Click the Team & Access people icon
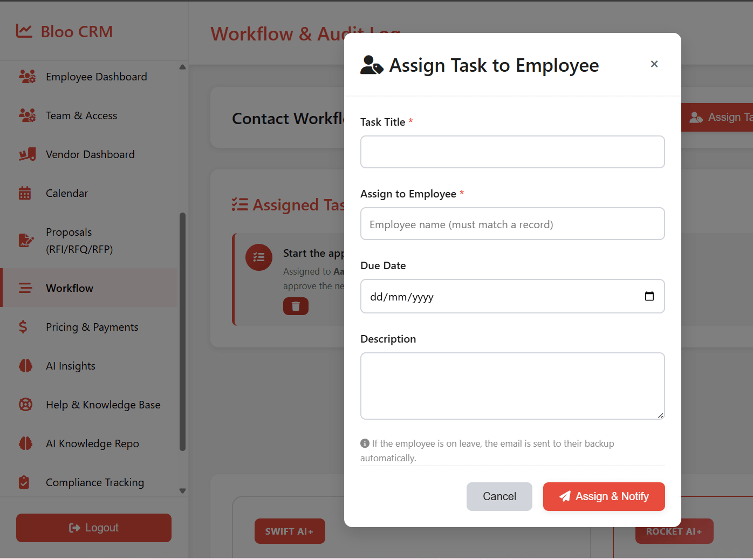This screenshot has width=753, height=560. (27, 115)
